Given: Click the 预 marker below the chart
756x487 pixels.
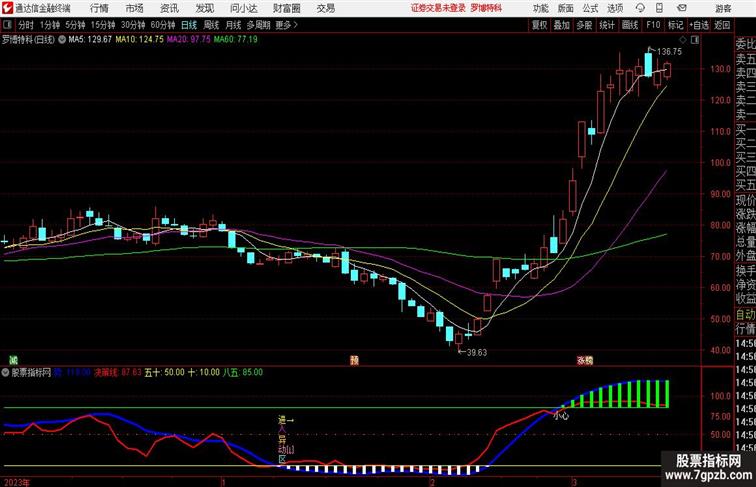Looking at the screenshot, I should (x=354, y=360).
